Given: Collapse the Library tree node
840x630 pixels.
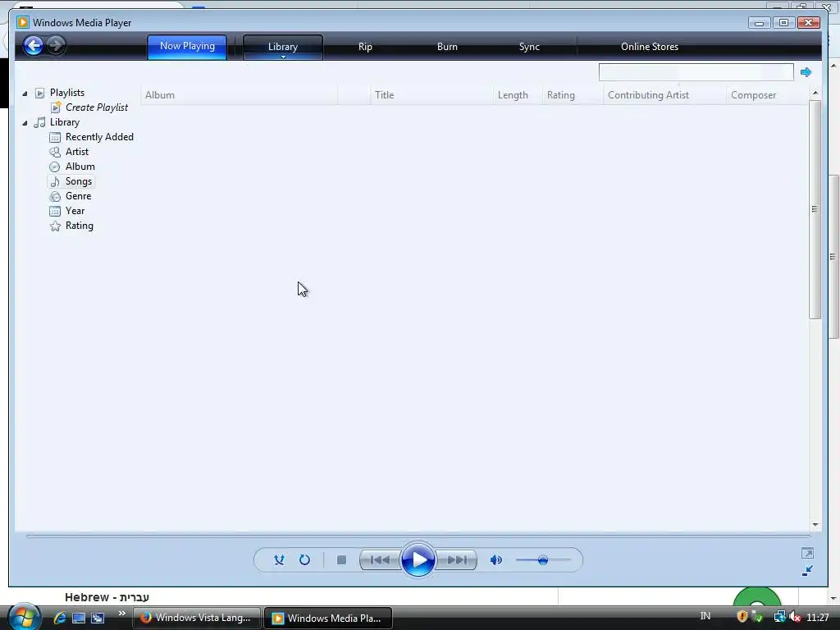Looking at the screenshot, I should (x=25, y=123).
